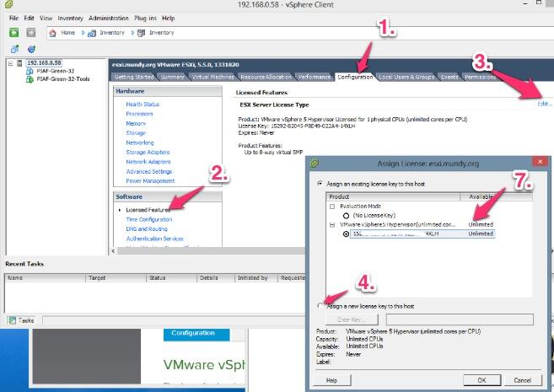Switch to the Summary tab
This screenshot has height=392, width=554.
[172, 77]
